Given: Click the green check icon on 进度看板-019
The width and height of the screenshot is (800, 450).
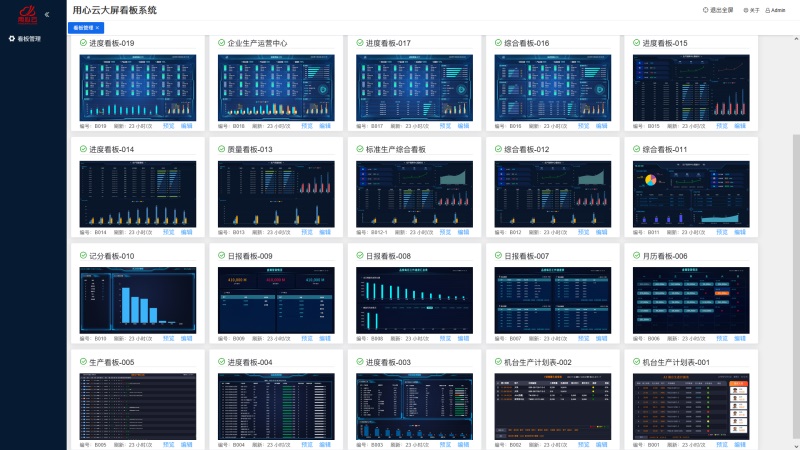Looking at the screenshot, I should (x=83, y=43).
